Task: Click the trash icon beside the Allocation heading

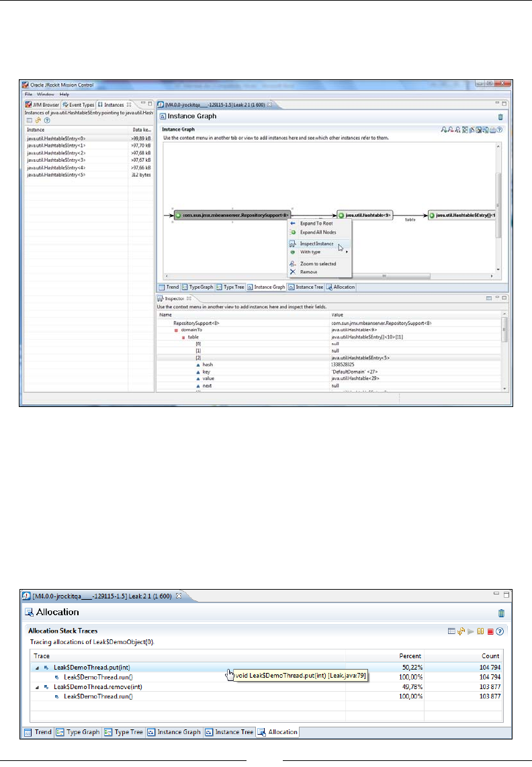Action: [501, 613]
